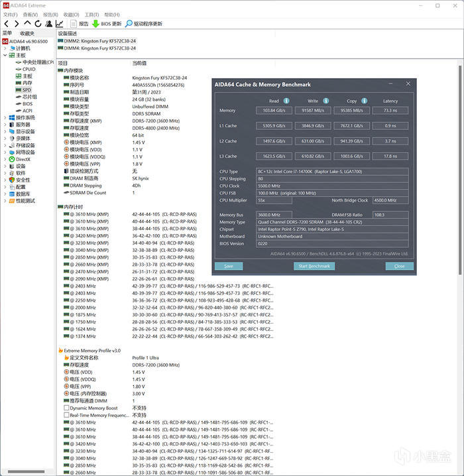Click the refresh icon in toolbar
The height and width of the screenshot is (476, 464).
point(38,24)
